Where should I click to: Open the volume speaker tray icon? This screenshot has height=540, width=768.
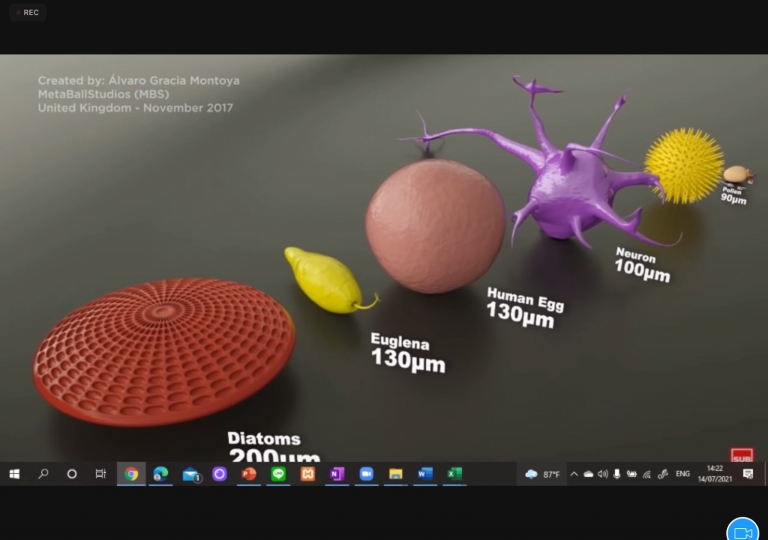pos(602,474)
